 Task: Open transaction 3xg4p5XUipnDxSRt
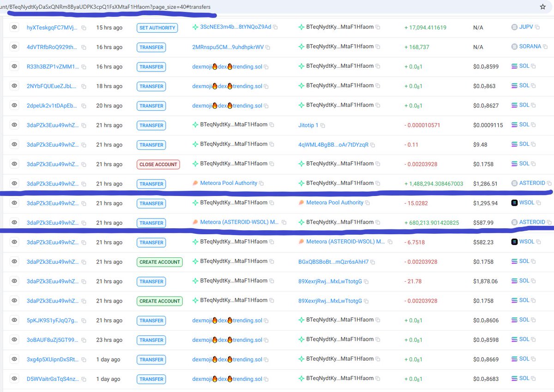pos(52,359)
